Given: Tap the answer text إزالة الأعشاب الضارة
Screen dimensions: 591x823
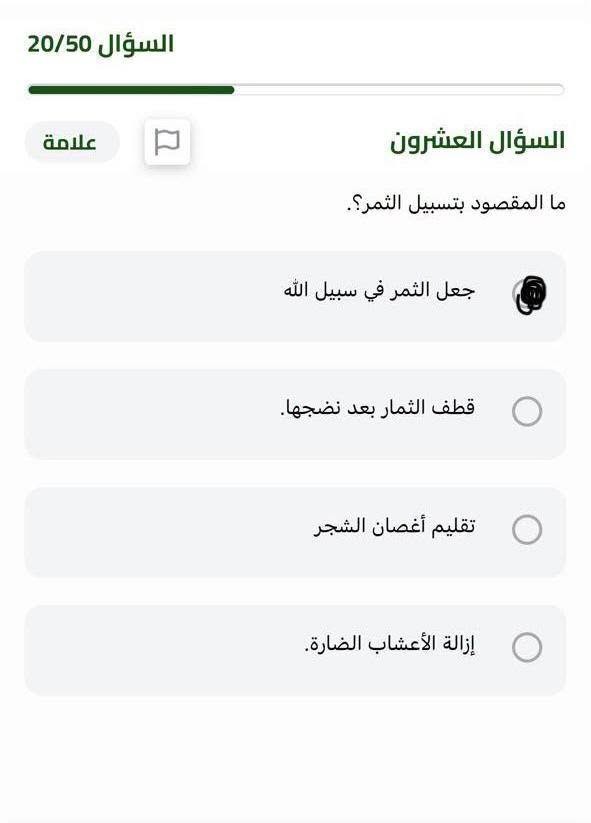Looking at the screenshot, I should point(389,643).
